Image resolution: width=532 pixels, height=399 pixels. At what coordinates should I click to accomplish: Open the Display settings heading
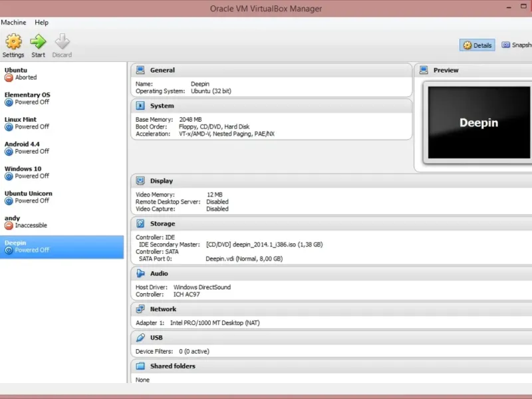click(162, 181)
